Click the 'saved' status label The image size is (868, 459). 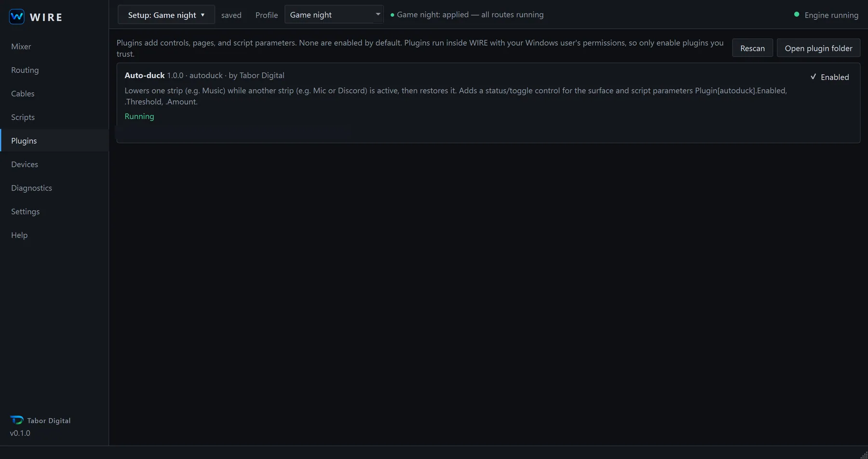231,15
